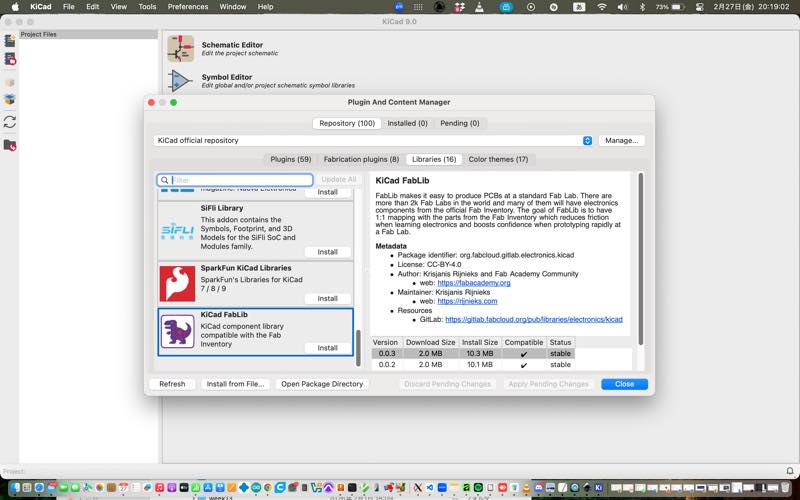Screen dimensions: 800x500
Task: Select the Libraries (16) tab
Action: [434, 159]
